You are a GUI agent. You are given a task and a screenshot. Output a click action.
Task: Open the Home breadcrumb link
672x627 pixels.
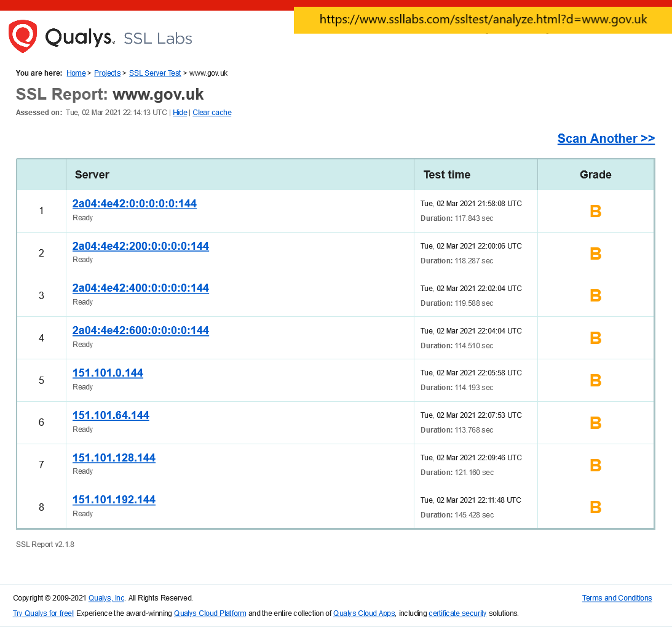pyautogui.click(x=76, y=73)
